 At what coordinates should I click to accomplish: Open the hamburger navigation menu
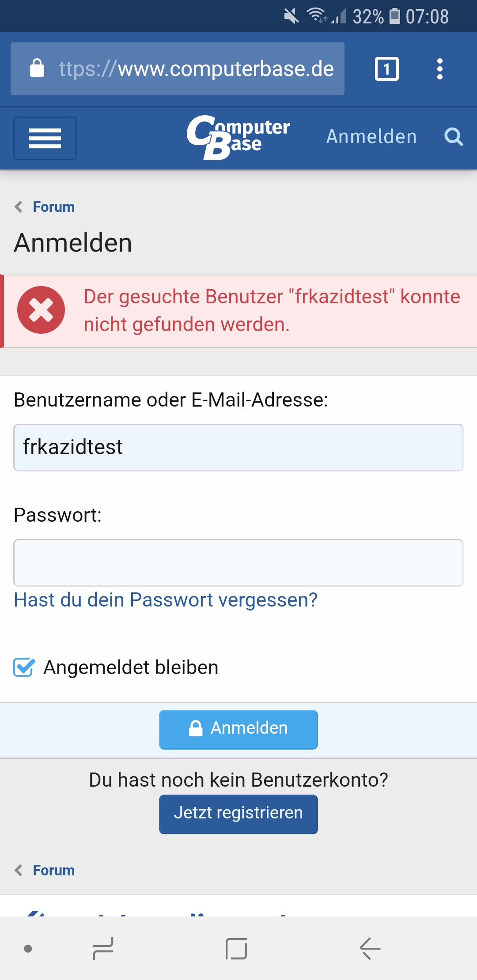coord(45,138)
